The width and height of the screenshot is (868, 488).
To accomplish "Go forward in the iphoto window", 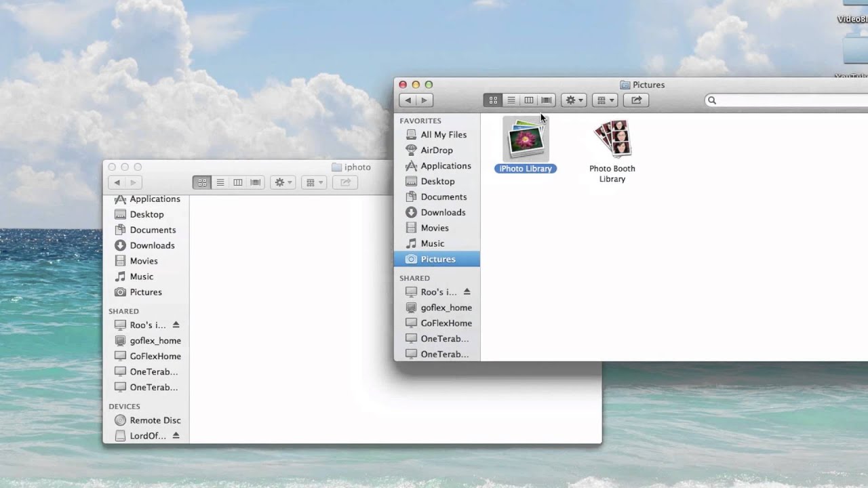I will point(133,182).
